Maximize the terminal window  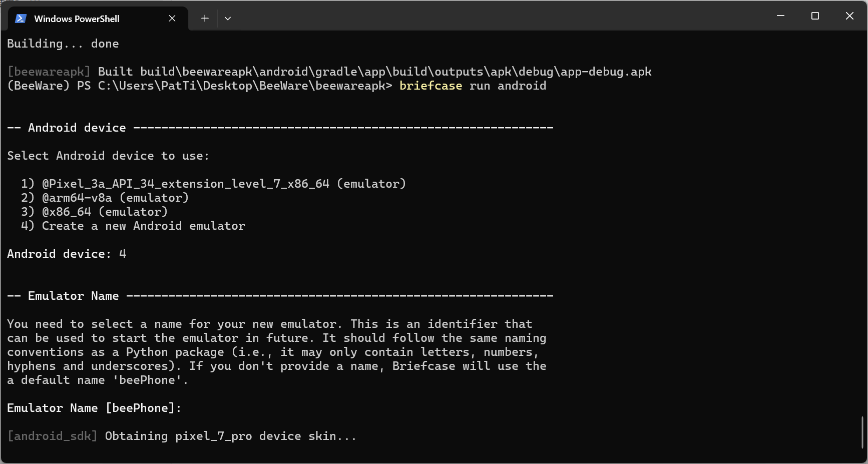[x=815, y=16]
